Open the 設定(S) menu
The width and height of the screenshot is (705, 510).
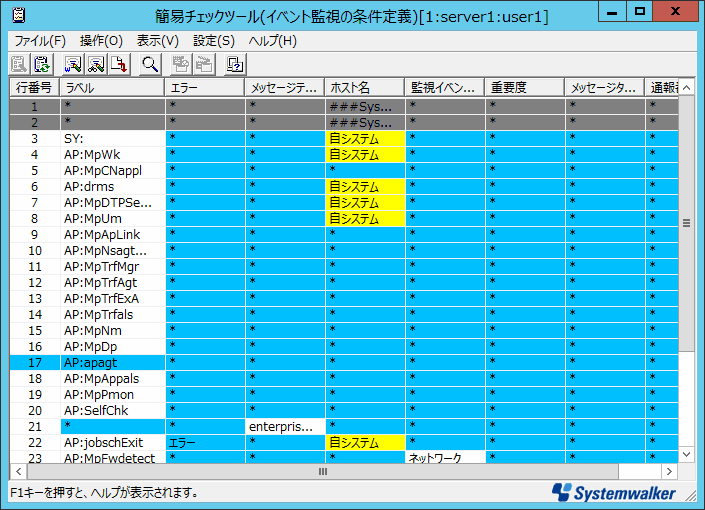213,41
